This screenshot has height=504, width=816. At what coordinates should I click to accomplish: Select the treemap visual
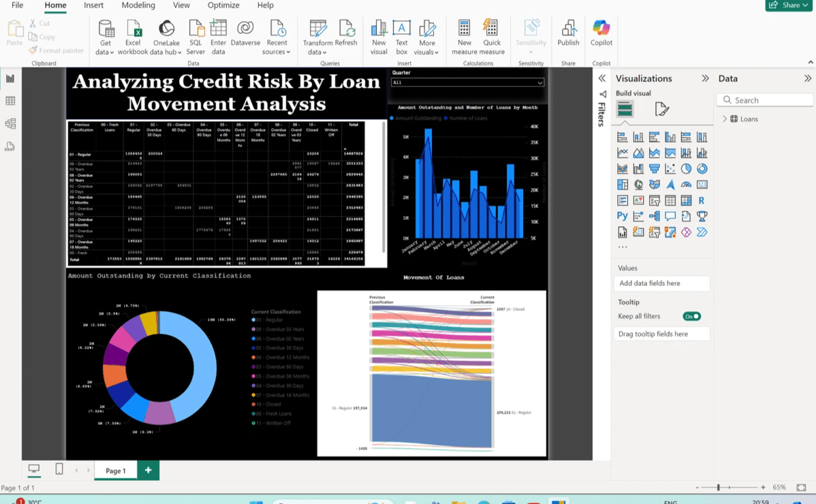pyautogui.click(x=623, y=185)
